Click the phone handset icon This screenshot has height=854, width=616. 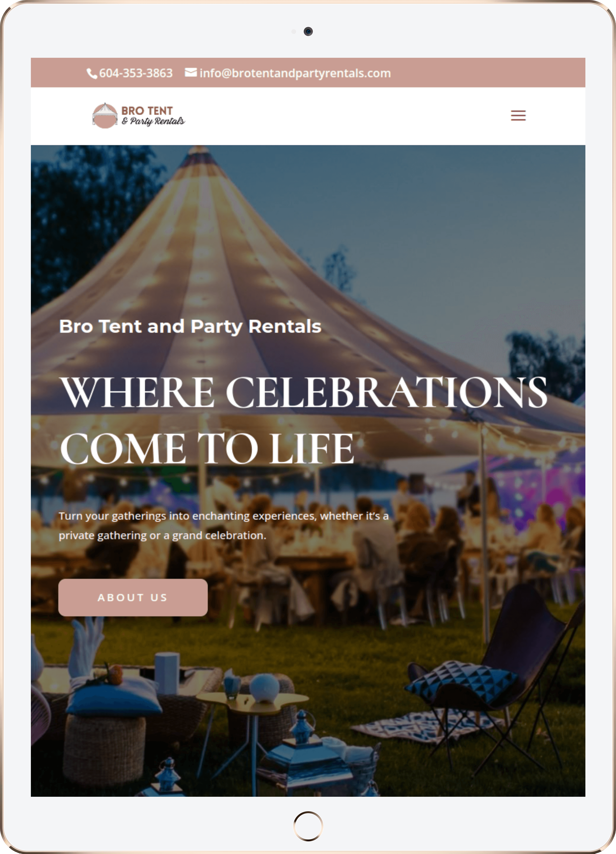tap(92, 73)
